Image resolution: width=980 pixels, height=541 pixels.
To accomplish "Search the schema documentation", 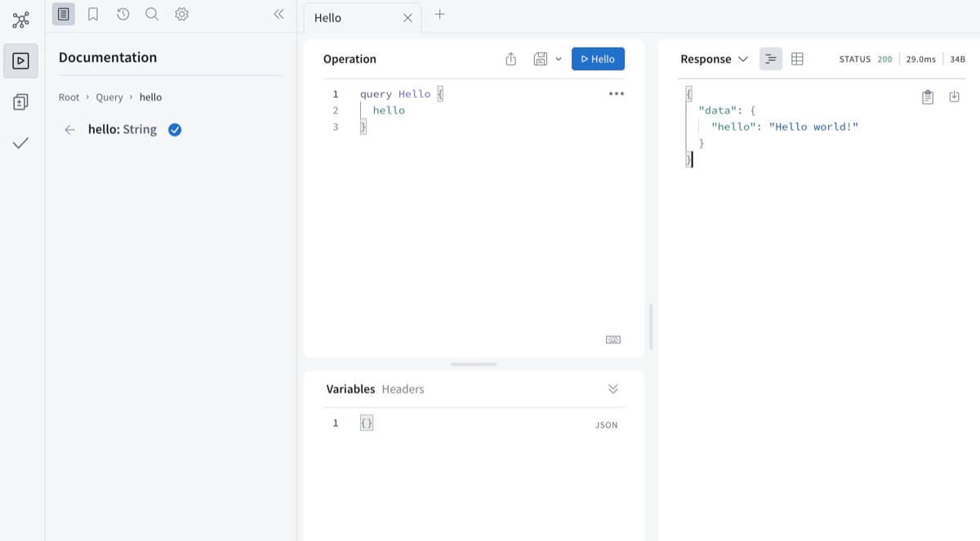I will 152,14.
